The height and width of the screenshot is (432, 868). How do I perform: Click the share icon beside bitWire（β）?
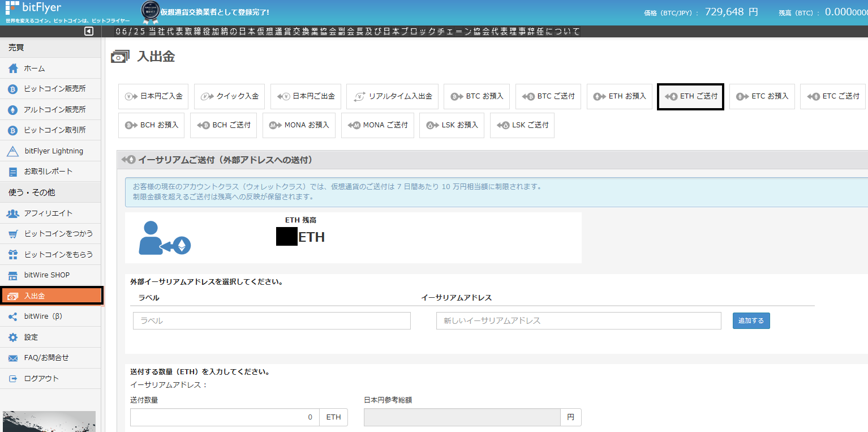click(x=13, y=316)
